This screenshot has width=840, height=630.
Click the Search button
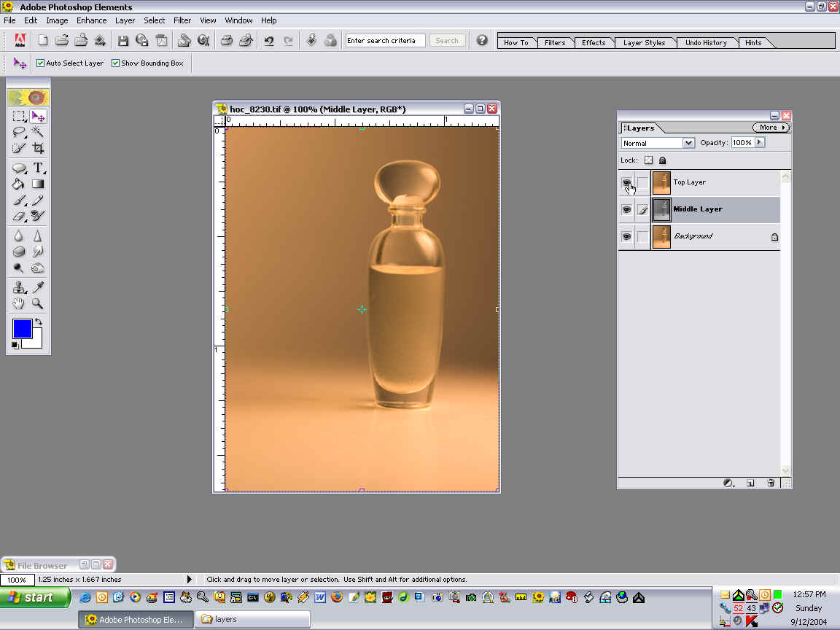[x=447, y=41]
